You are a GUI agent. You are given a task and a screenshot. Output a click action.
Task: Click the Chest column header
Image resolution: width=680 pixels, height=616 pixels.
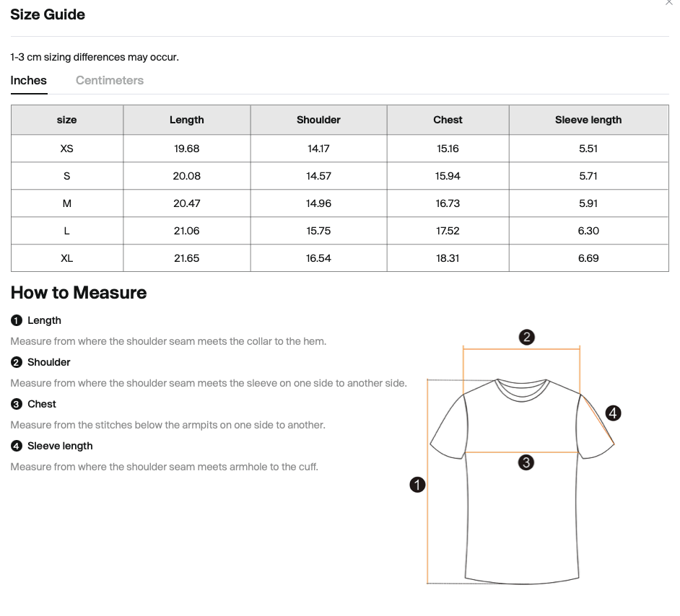tap(448, 120)
